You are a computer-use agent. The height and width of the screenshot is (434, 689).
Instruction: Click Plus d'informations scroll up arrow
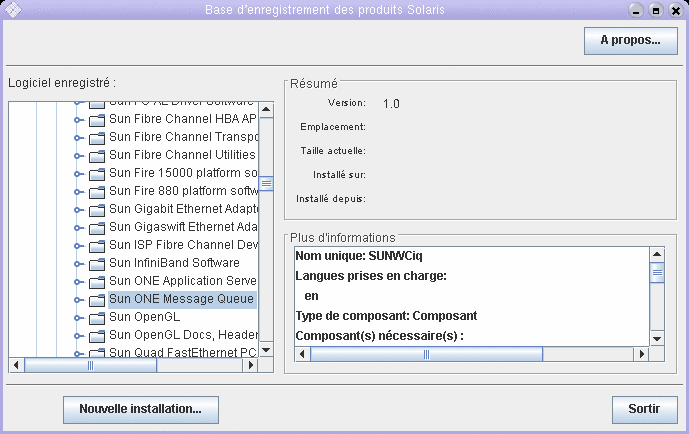[657, 254]
